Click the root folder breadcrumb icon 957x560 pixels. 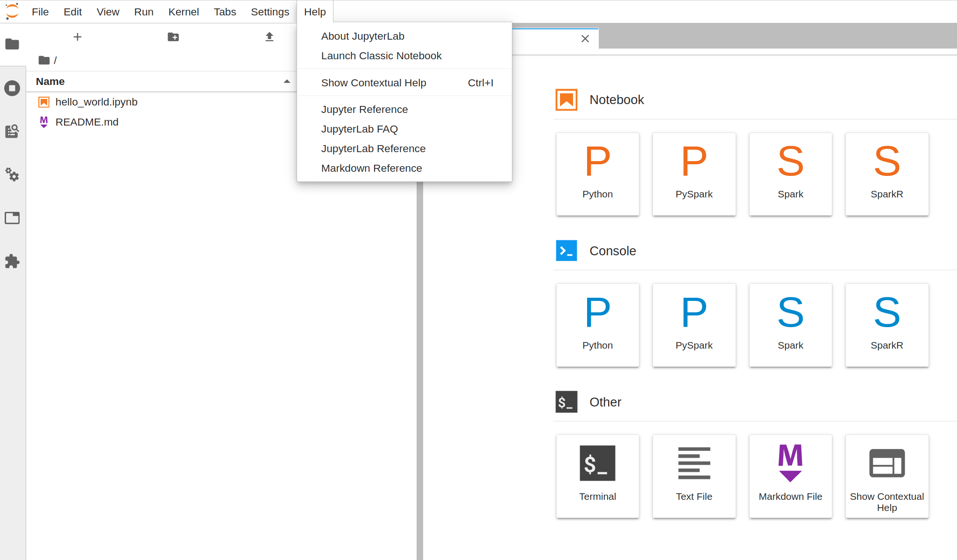(x=44, y=60)
